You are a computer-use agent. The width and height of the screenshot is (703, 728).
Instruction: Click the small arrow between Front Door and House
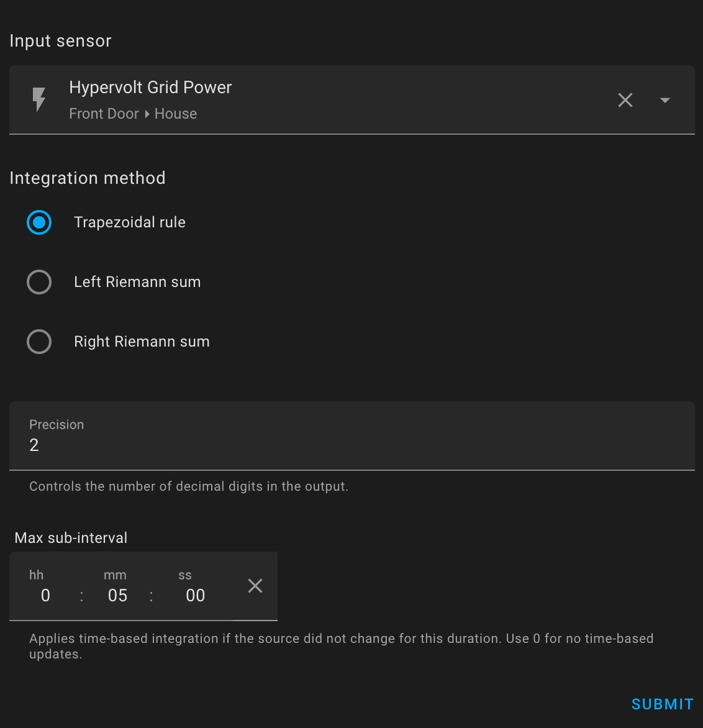(x=147, y=114)
